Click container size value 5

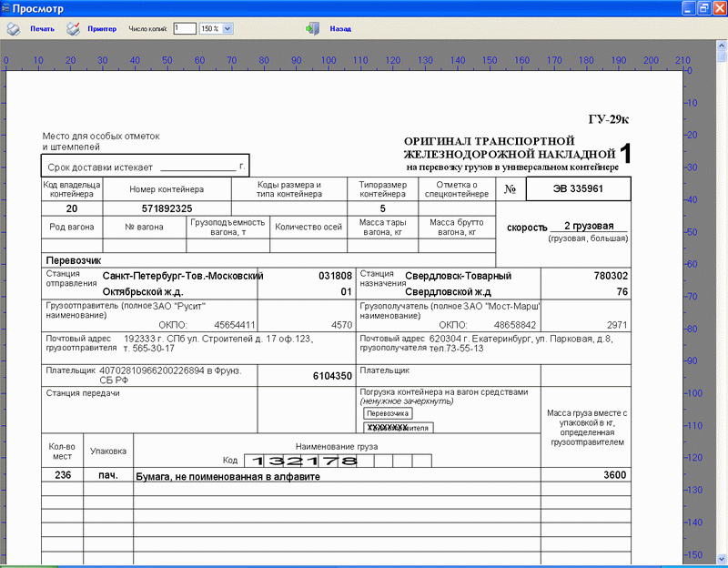[382, 208]
